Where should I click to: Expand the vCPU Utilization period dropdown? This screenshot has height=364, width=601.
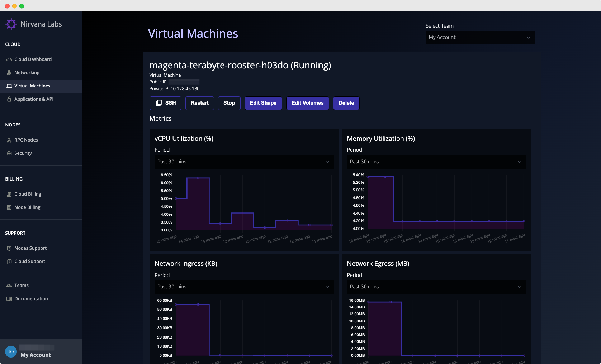click(x=244, y=162)
